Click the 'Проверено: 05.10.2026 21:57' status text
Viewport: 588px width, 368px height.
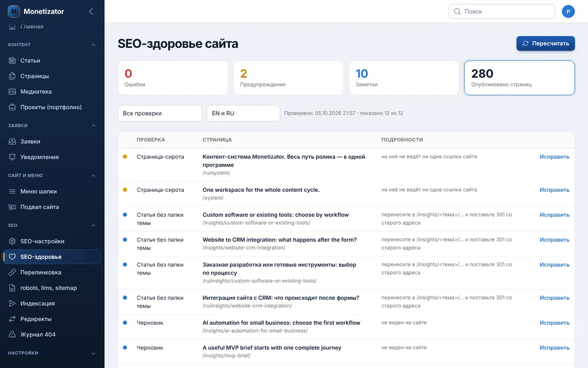pos(320,113)
